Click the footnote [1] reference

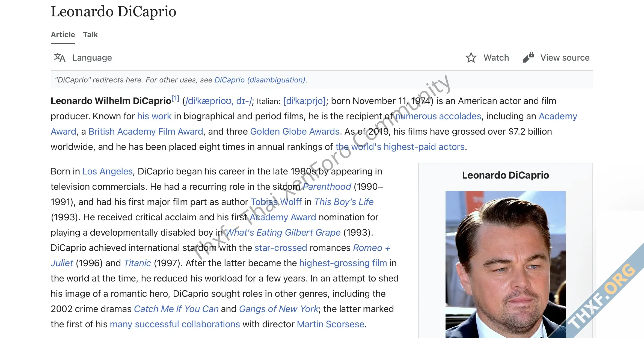coord(175,98)
